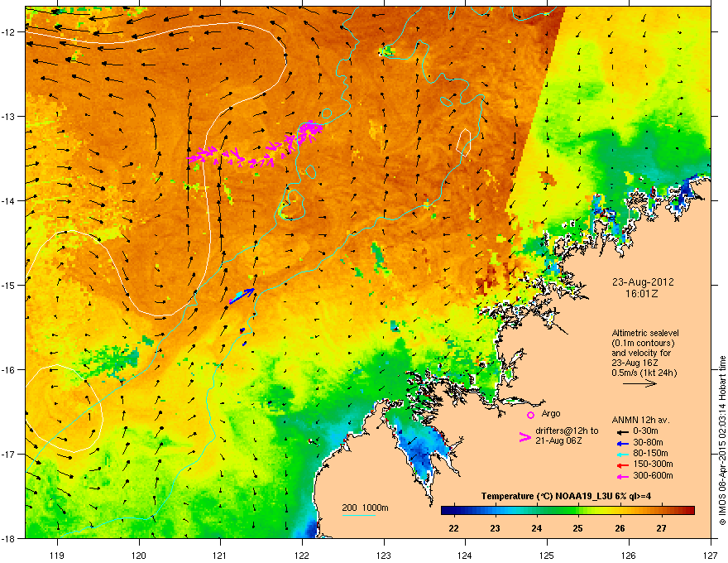
Task: Click the '119' longitude axis label
Action: pyautogui.click(x=57, y=555)
